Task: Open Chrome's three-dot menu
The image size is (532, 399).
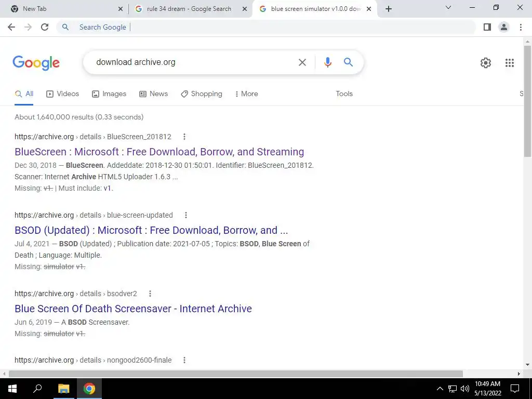Action: [521, 27]
